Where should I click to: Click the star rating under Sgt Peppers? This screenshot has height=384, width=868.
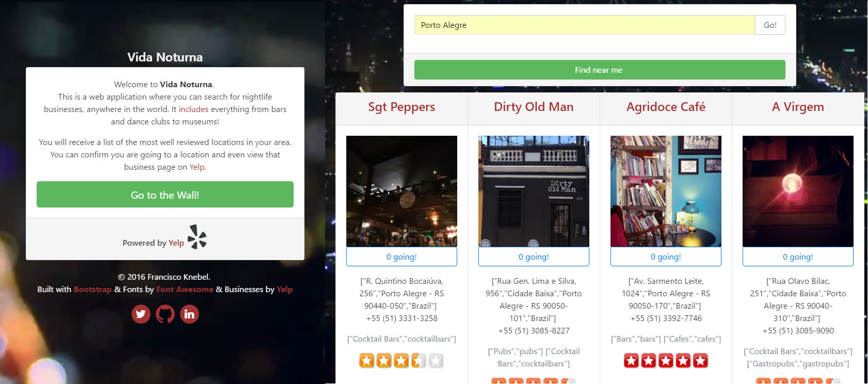click(x=401, y=361)
